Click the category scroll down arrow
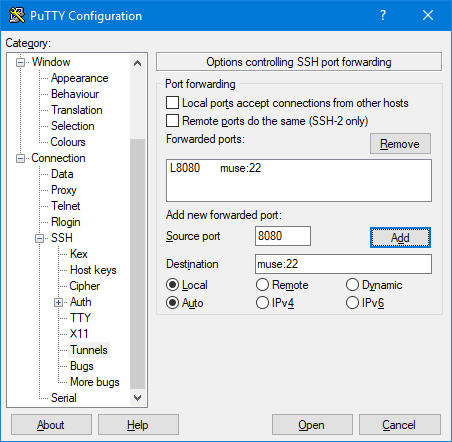This screenshot has width=452, height=442. tap(137, 398)
